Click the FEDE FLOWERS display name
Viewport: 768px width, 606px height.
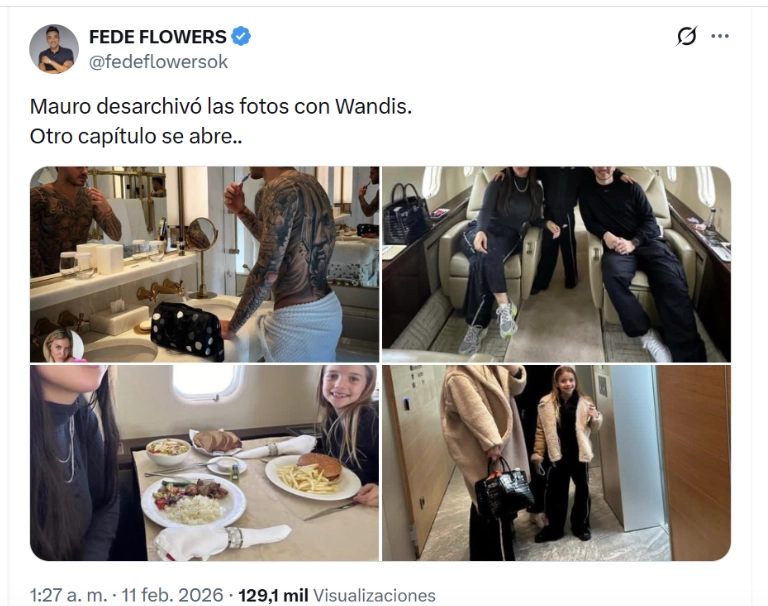click(x=158, y=37)
